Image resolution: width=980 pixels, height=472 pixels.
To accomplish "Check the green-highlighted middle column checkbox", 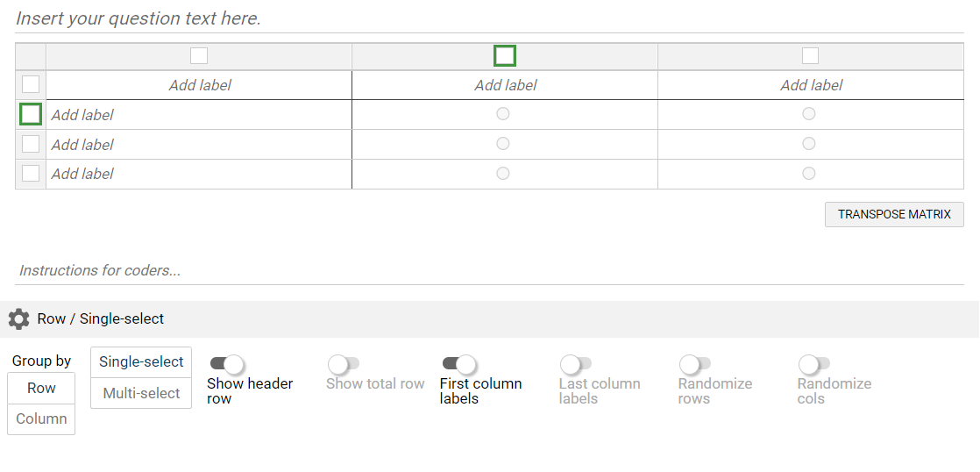I will 505,56.
